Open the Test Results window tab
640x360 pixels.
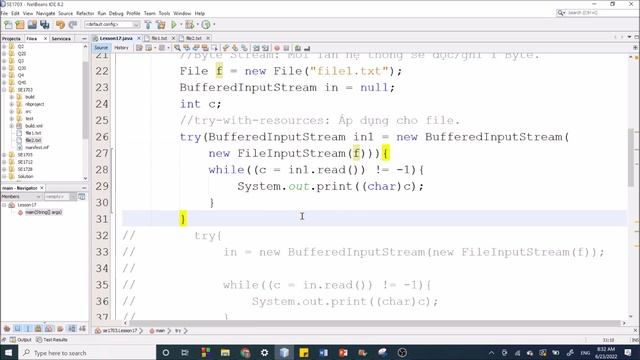51,340
